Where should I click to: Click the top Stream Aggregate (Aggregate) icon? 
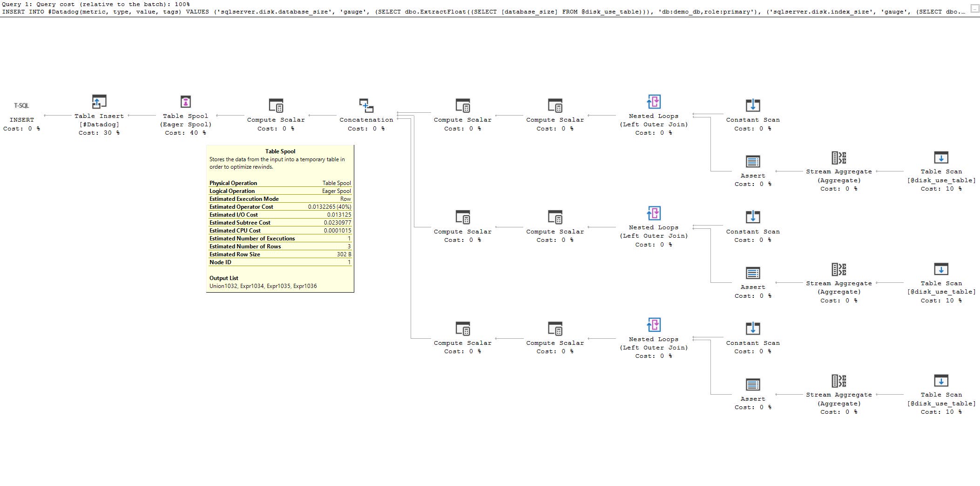click(x=838, y=158)
